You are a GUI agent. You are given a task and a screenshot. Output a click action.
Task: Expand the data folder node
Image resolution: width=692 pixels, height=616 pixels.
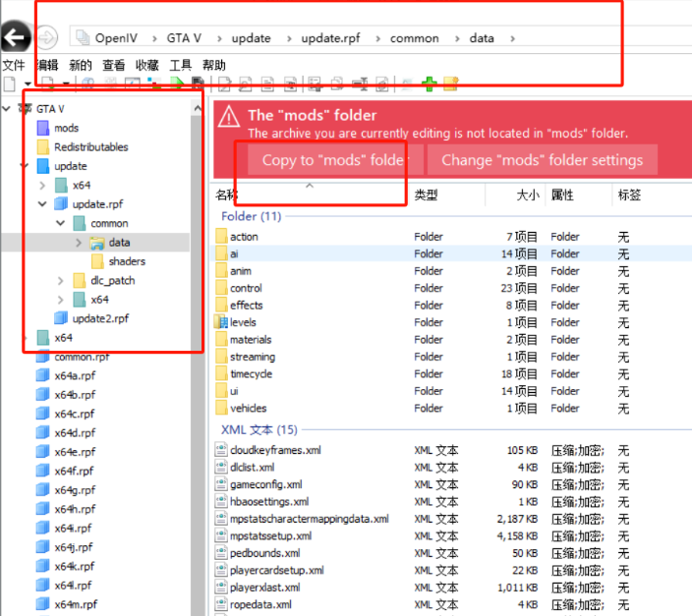click(x=79, y=243)
